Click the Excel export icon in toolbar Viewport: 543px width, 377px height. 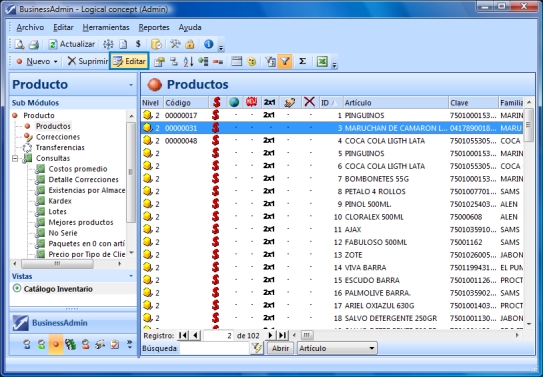pos(322,62)
